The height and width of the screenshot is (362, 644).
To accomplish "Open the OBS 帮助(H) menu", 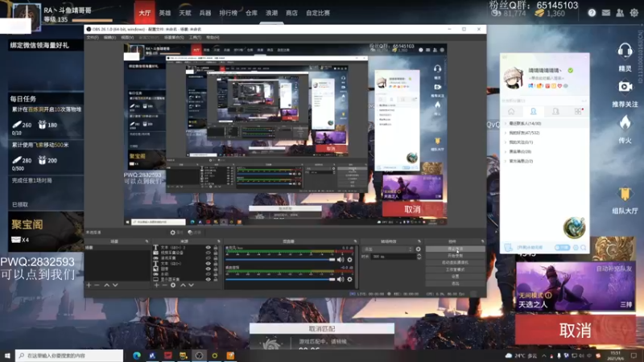I will click(213, 37).
